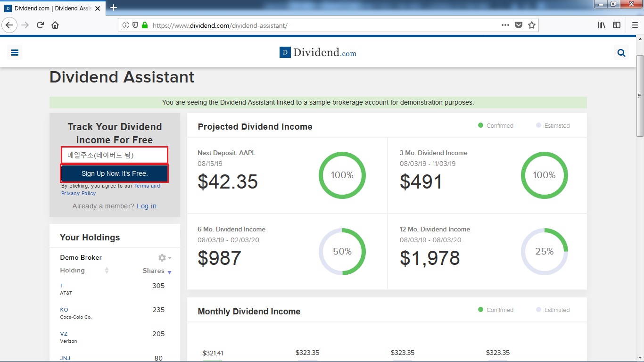644x362 pixels.
Task: Click the search magnifier icon
Action: tap(621, 53)
